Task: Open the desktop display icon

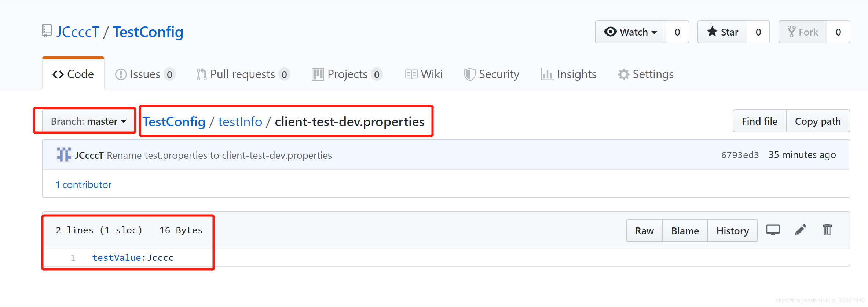Action: click(773, 230)
